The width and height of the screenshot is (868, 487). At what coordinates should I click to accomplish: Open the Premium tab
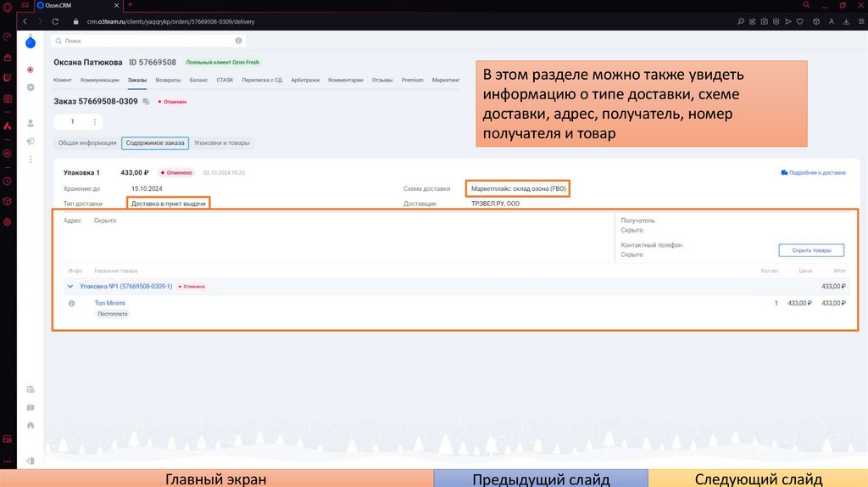tap(413, 80)
